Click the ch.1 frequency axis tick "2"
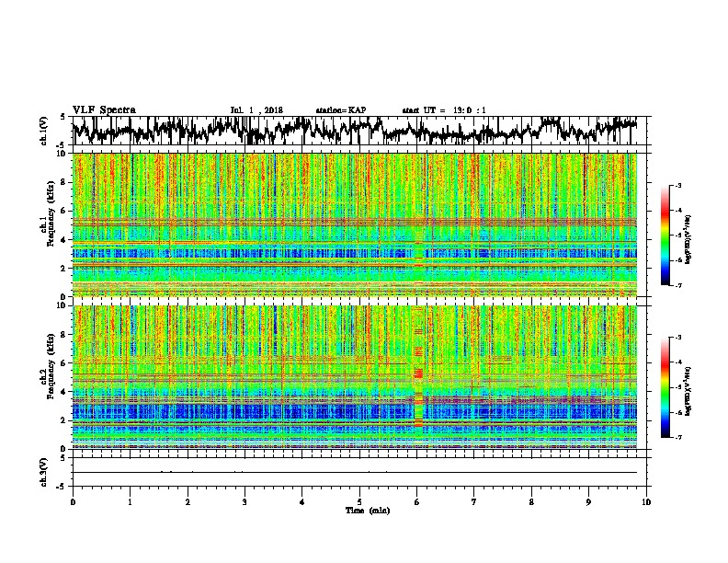This screenshot has height=563, width=728. coord(64,268)
